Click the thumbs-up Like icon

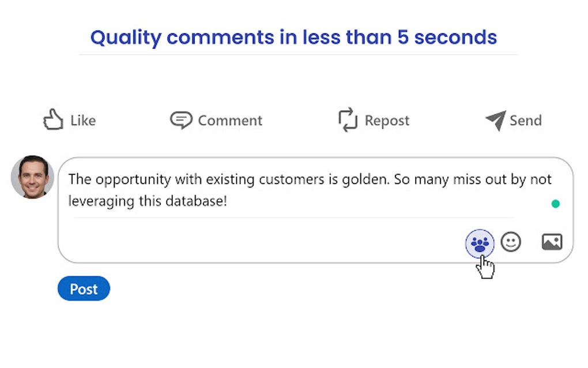[53, 119]
